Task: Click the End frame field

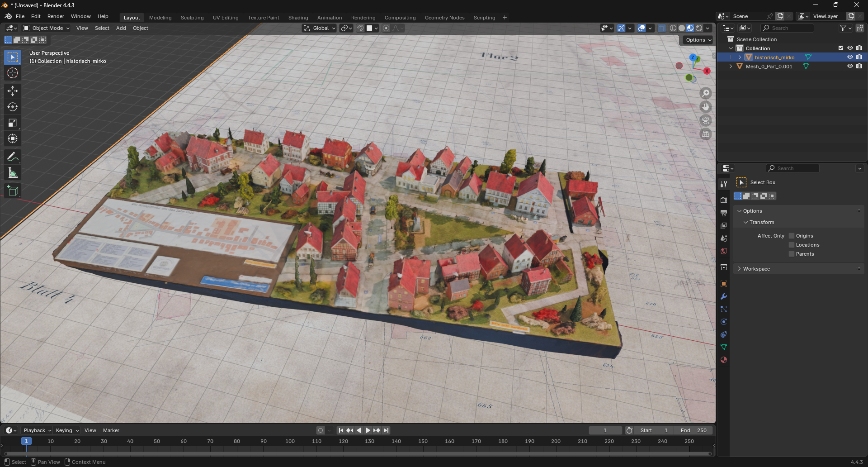Action: [693, 430]
